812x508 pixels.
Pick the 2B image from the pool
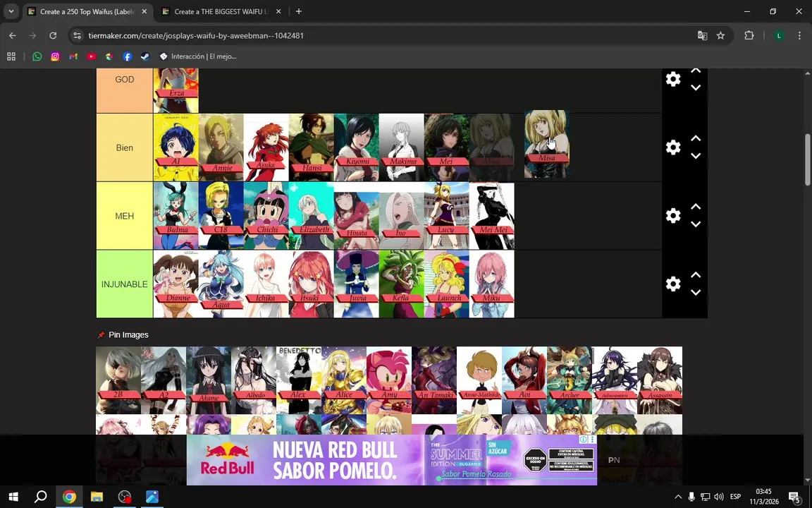[118, 380]
